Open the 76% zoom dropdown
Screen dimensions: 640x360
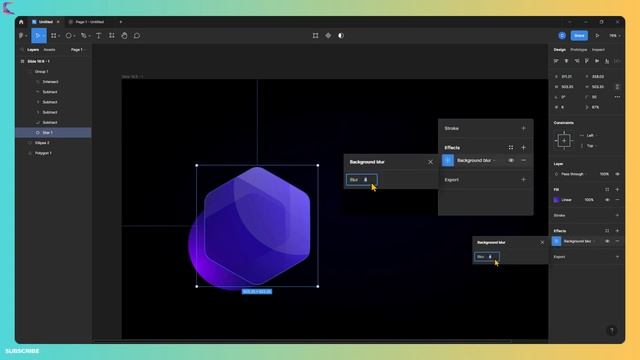coord(614,36)
